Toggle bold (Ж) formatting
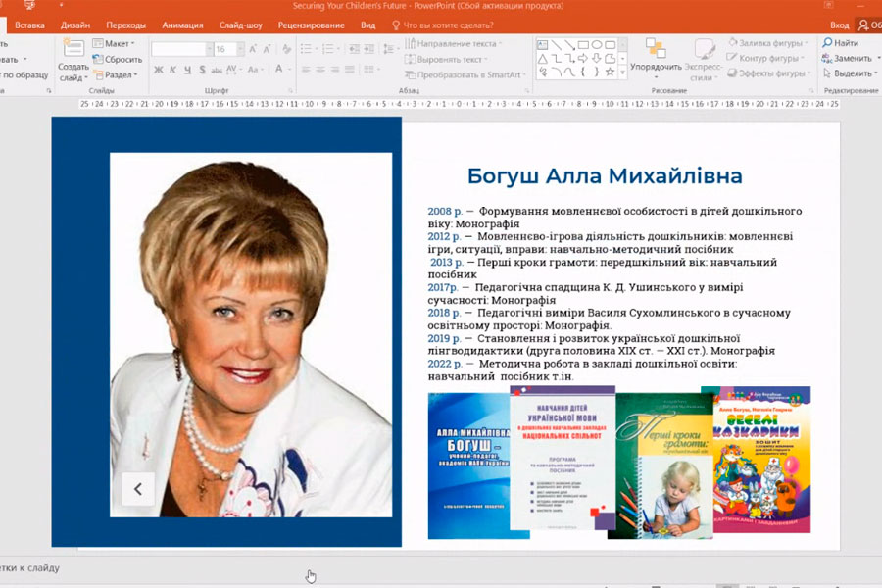 (x=159, y=70)
